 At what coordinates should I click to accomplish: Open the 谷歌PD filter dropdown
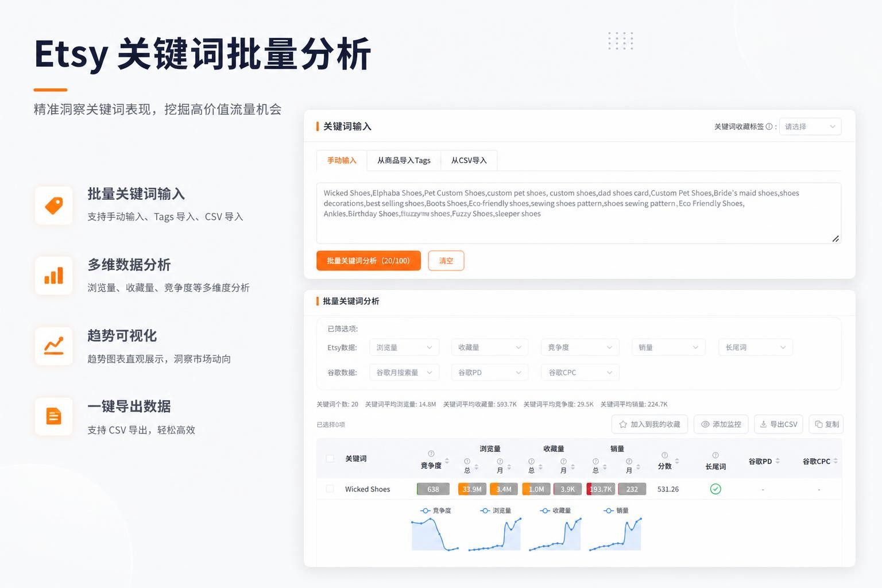click(x=489, y=373)
